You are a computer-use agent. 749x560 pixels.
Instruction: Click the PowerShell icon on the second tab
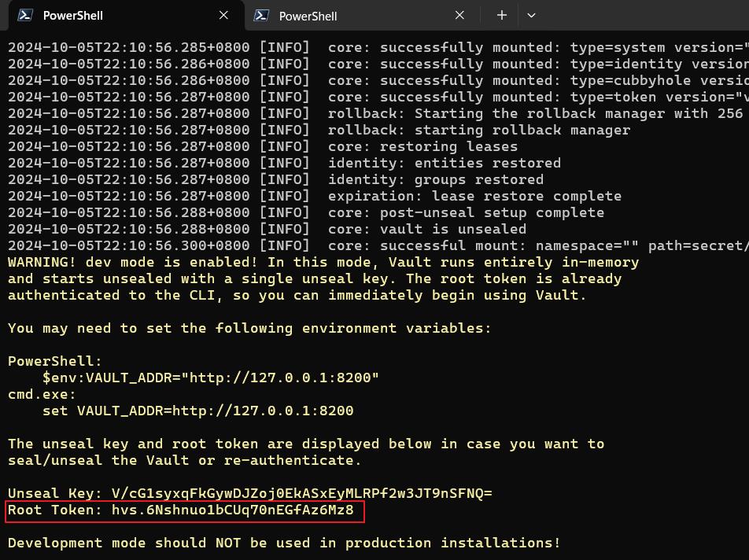click(x=262, y=15)
